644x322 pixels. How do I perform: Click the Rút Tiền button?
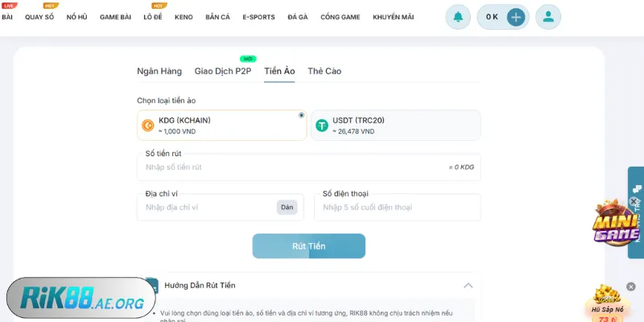click(x=308, y=246)
